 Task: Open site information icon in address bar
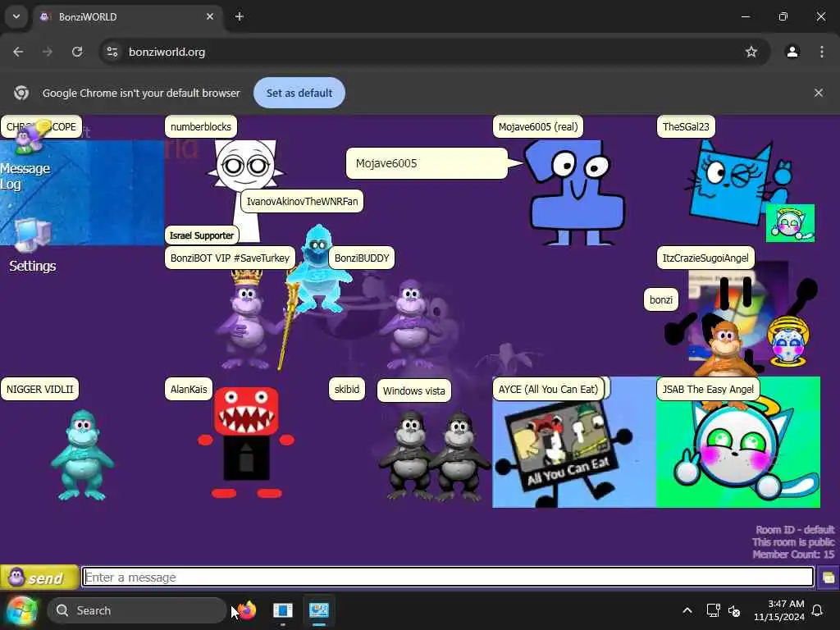(112, 52)
